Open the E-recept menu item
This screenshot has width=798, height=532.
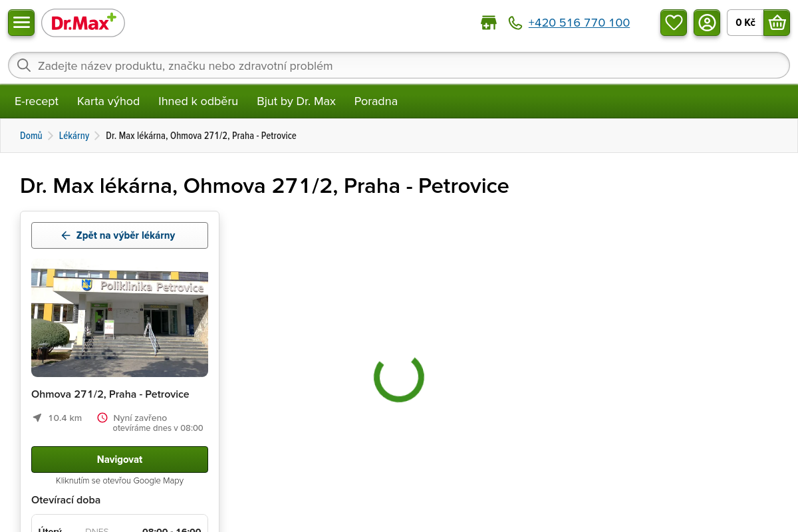pos(37,101)
